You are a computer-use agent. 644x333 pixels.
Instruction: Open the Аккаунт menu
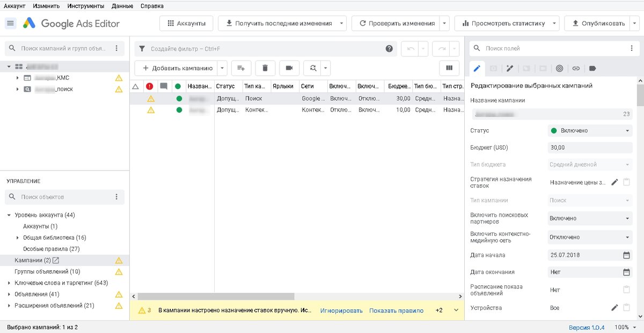[x=14, y=6]
